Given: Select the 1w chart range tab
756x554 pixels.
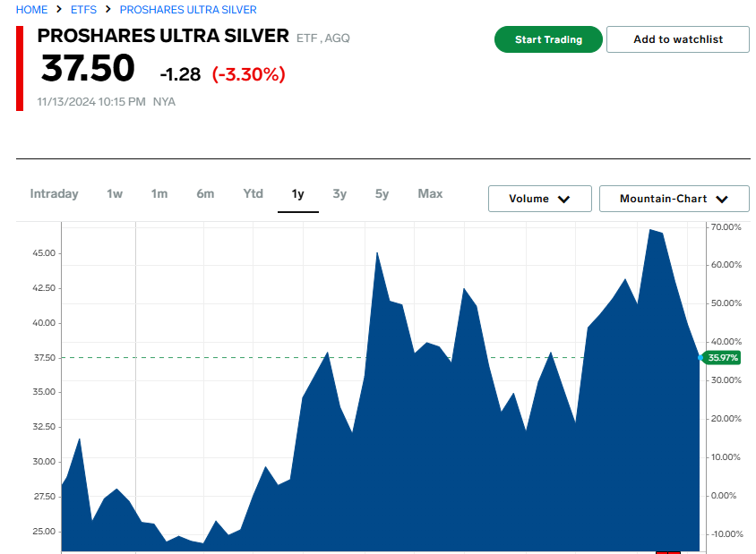Looking at the screenshot, I should [115, 193].
